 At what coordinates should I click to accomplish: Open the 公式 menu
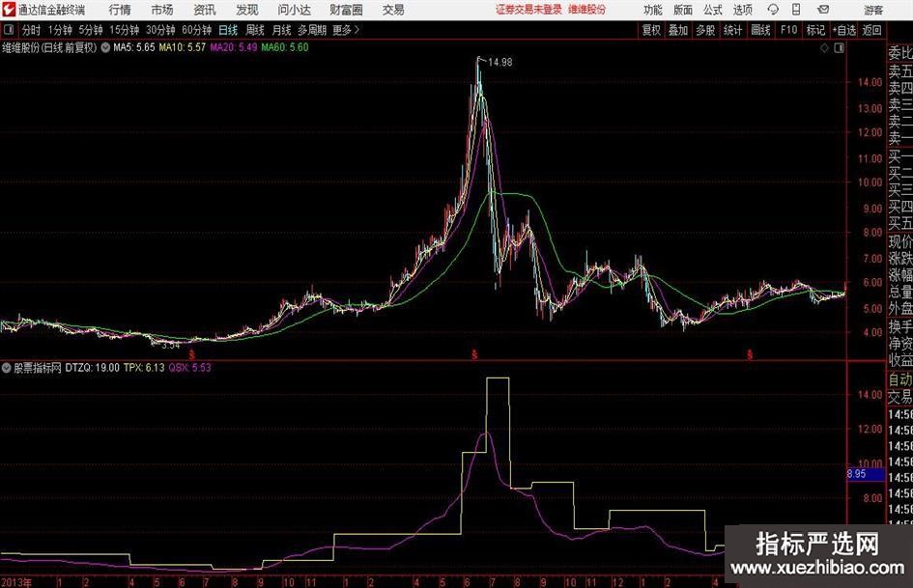tap(713, 10)
